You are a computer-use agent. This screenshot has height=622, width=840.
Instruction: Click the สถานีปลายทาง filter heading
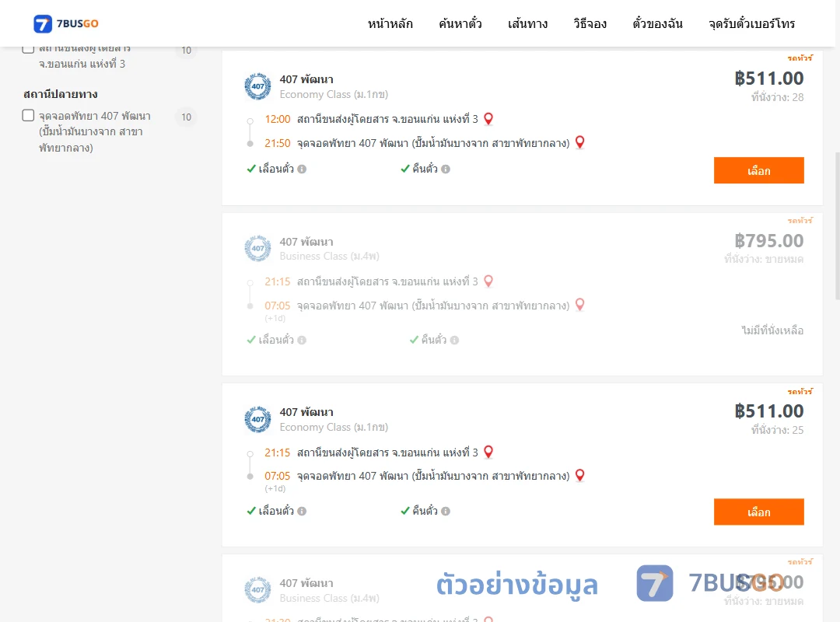61,94
